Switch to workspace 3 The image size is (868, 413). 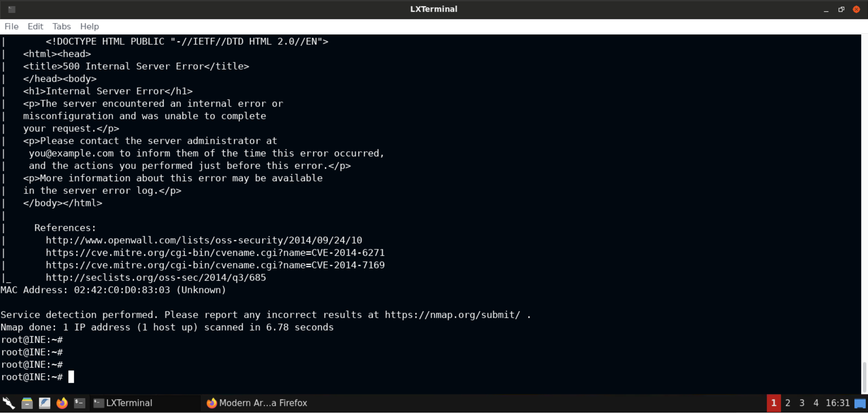802,403
